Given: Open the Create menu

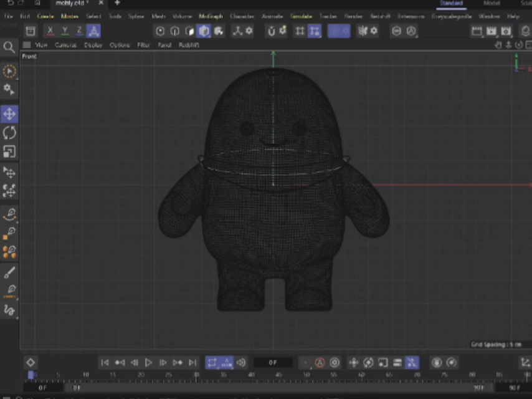Looking at the screenshot, I should click(x=45, y=16).
